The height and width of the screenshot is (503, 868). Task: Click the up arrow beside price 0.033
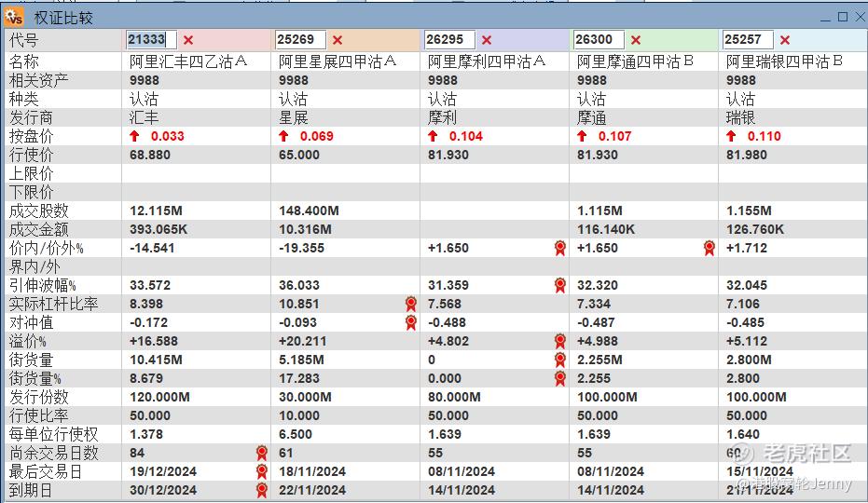134,136
